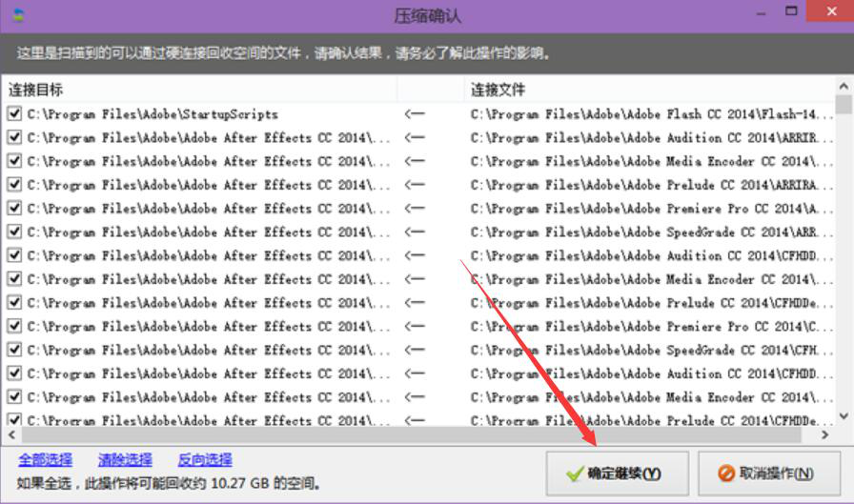Click the vertical scrollbar up arrow
This screenshot has height=504, width=854.
pyautogui.click(x=844, y=86)
